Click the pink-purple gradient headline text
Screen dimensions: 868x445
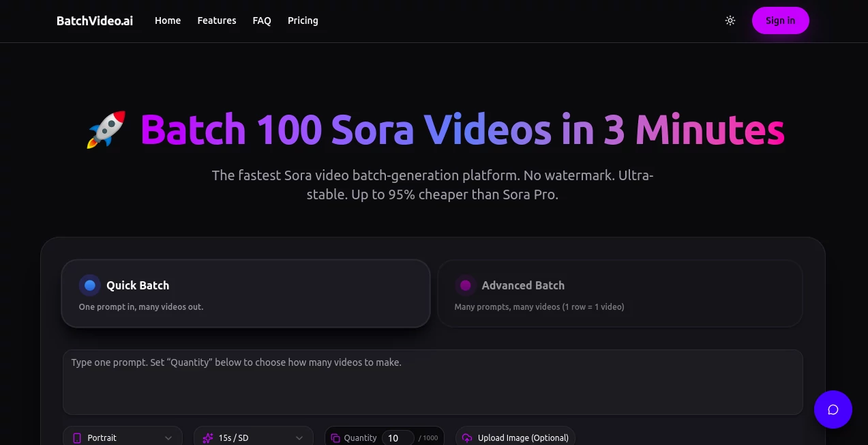[x=462, y=129]
